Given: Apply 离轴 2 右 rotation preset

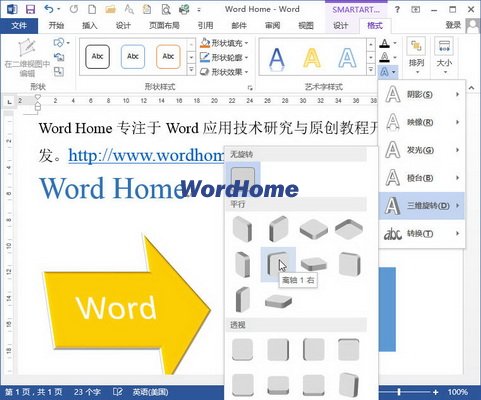Looking at the screenshot, I should point(243,299).
